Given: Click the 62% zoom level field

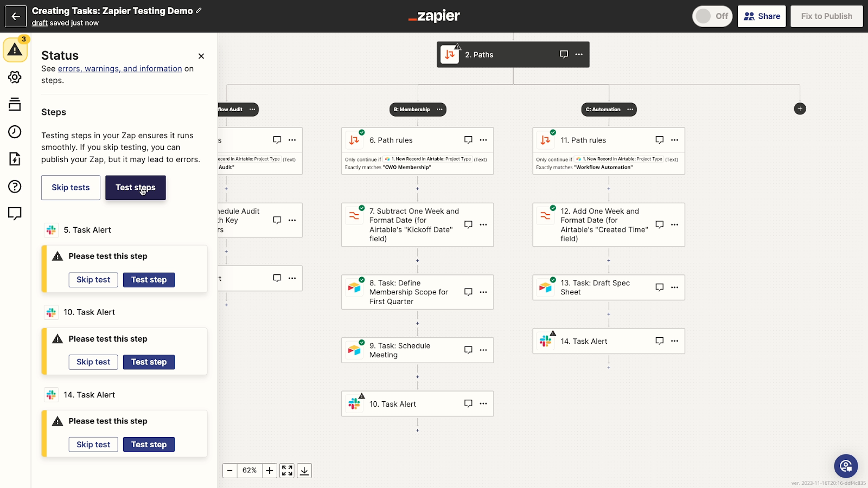Looking at the screenshot, I should coord(250,471).
